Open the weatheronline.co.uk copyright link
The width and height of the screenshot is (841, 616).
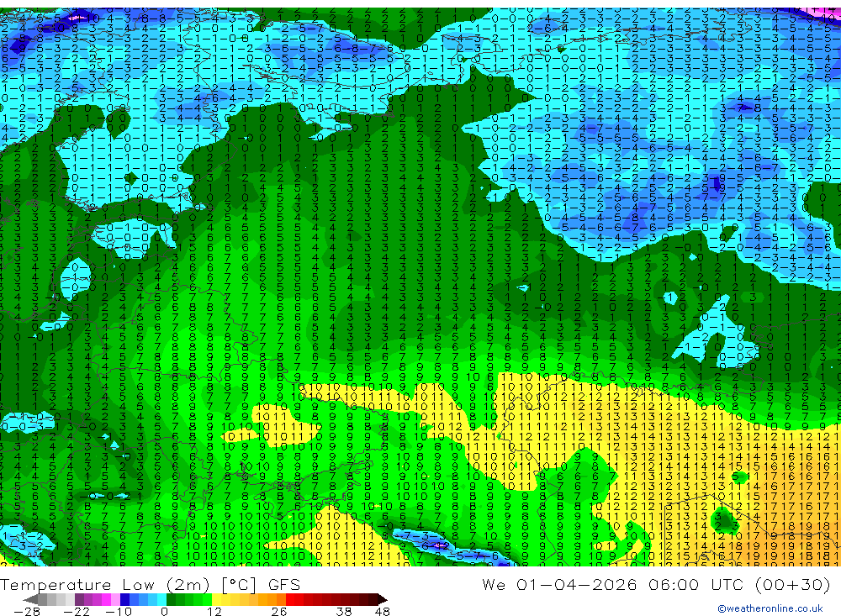coord(770,608)
